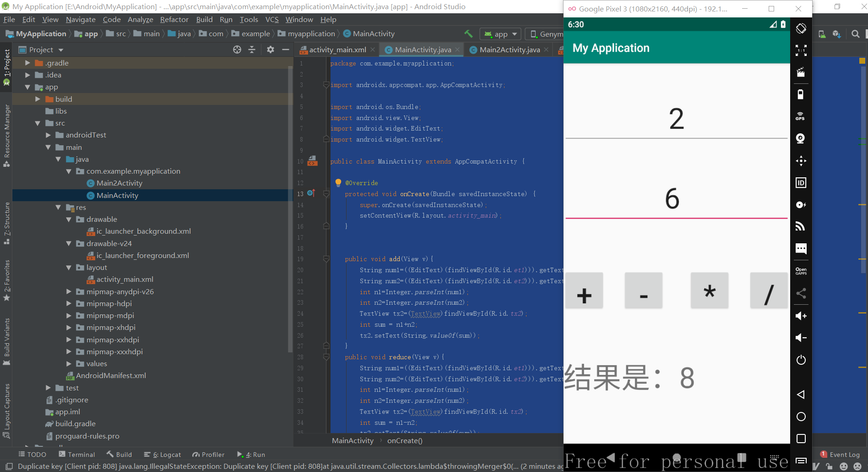Image resolution: width=868 pixels, height=472 pixels.
Task: Click emulator fullscreen scale icon
Action: click(801, 50)
